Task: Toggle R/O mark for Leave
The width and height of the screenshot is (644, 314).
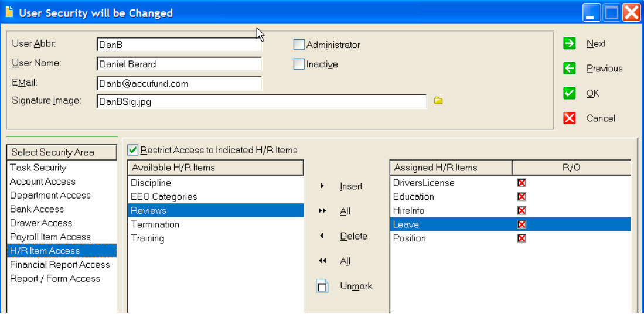Action: 522,224
